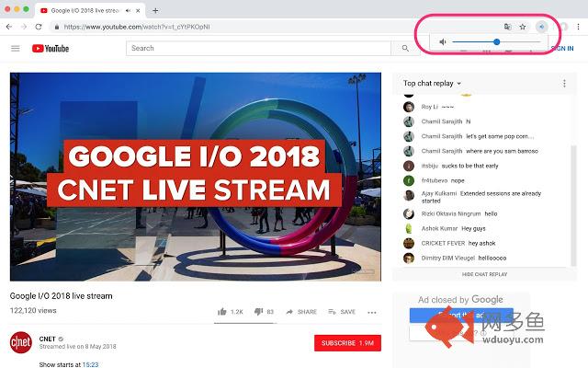Image resolution: width=588 pixels, height=368 pixels.
Task: Click the '122,120 views' text
Action: coord(33,311)
